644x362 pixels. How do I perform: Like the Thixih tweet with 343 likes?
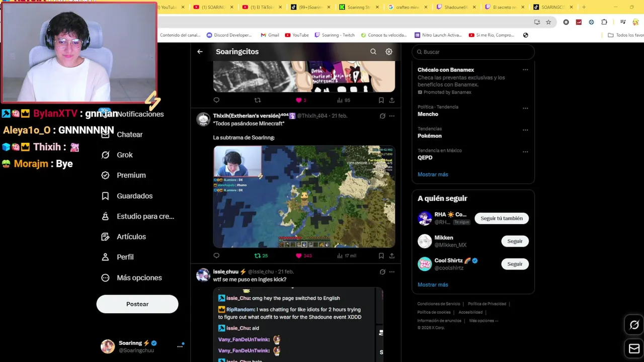(x=303, y=256)
